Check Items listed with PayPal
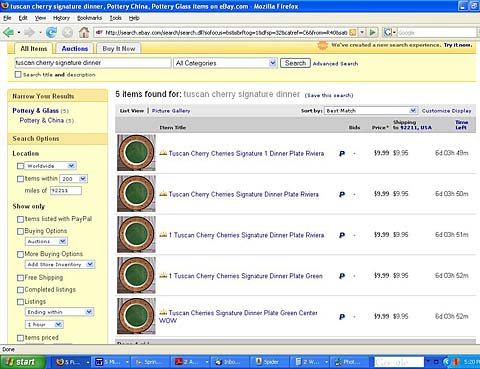This screenshot has height=369, width=480. (x=21, y=219)
